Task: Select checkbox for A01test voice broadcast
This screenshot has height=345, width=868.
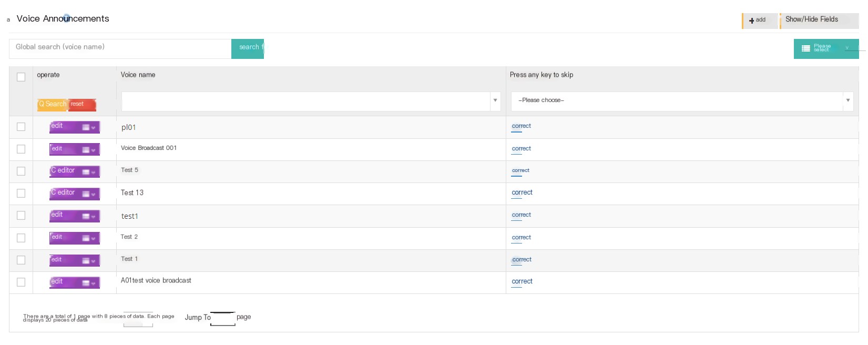Action: 21,282
